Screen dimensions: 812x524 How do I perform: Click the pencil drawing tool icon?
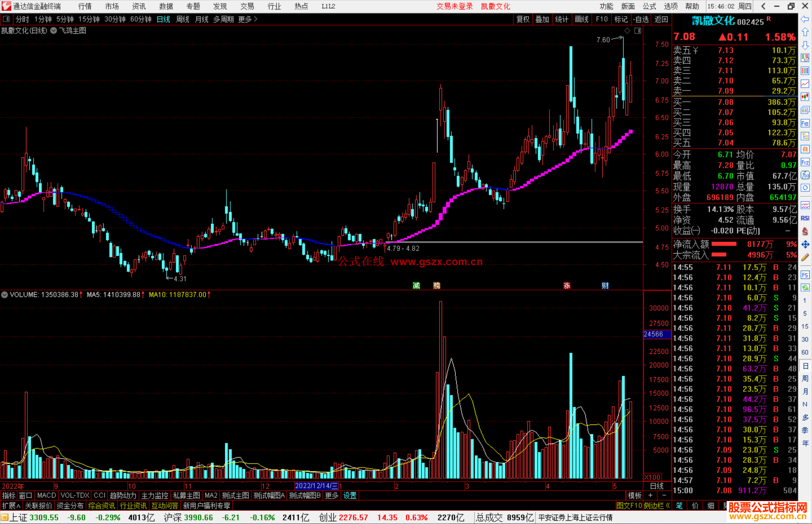pyautogui.click(x=805, y=257)
